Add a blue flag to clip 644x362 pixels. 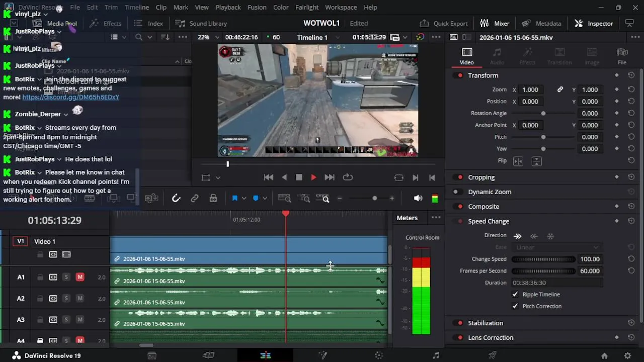pyautogui.click(x=234, y=199)
